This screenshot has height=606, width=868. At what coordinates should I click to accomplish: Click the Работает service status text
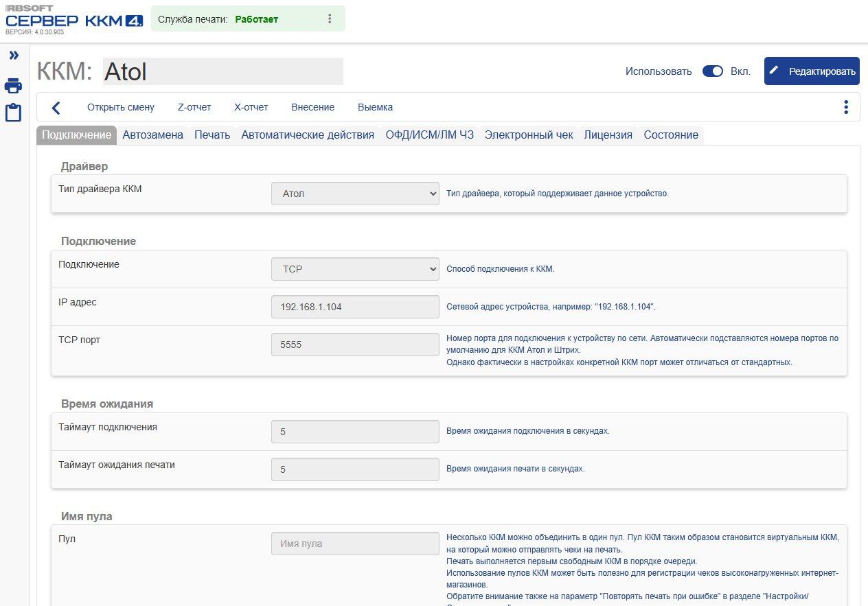pos(257,19)
